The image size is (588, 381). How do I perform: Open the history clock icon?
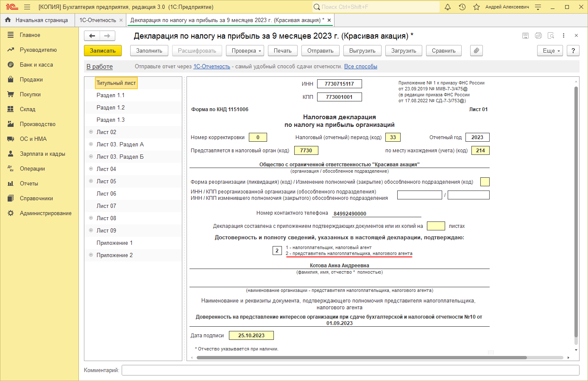[x=462, y=7]
